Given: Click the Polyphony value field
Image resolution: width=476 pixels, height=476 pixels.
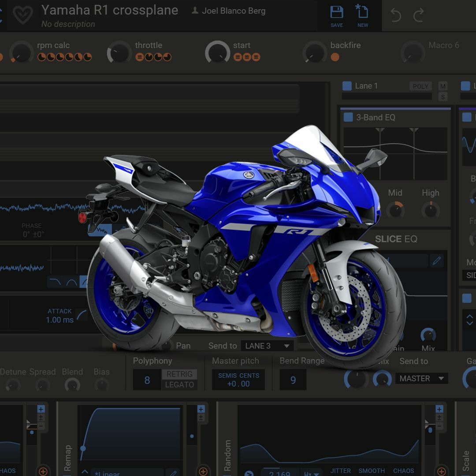Looking at the screenshot, I should (147, 379).
